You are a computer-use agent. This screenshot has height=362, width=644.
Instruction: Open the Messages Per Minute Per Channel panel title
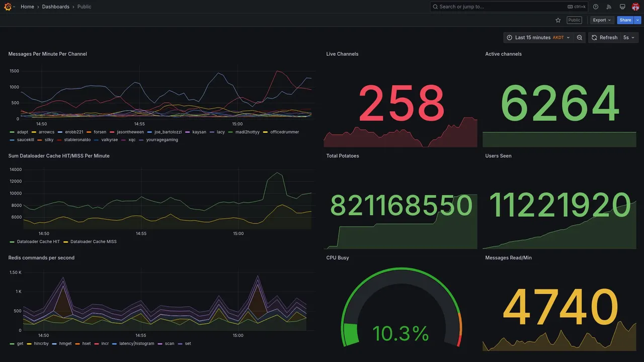pos(48,54)
